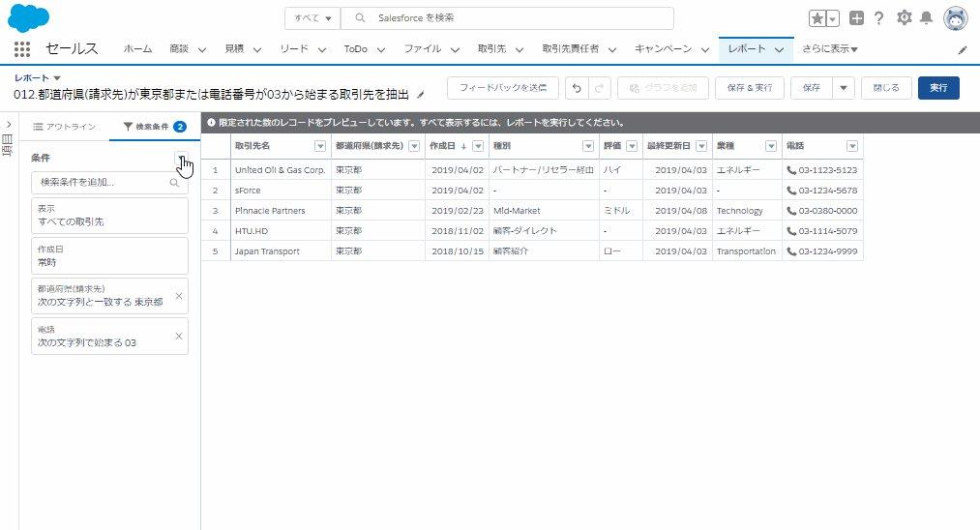This screenshot has width=980, height=530.
Task: Remove the 電話 filter condition
Action: 179,337
